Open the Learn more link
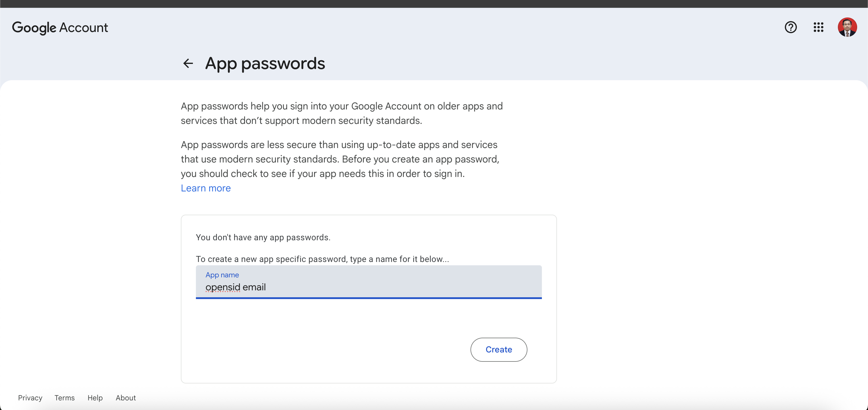This screenshot has height=410, width=868. [x=206, y=188]
